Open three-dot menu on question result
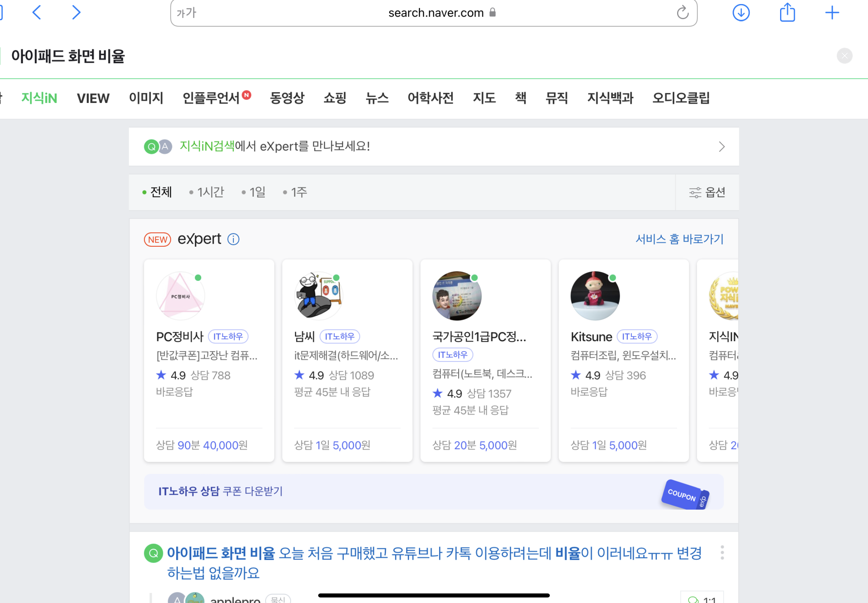Viewport: 868px width, 603px height. pos(722,552)
